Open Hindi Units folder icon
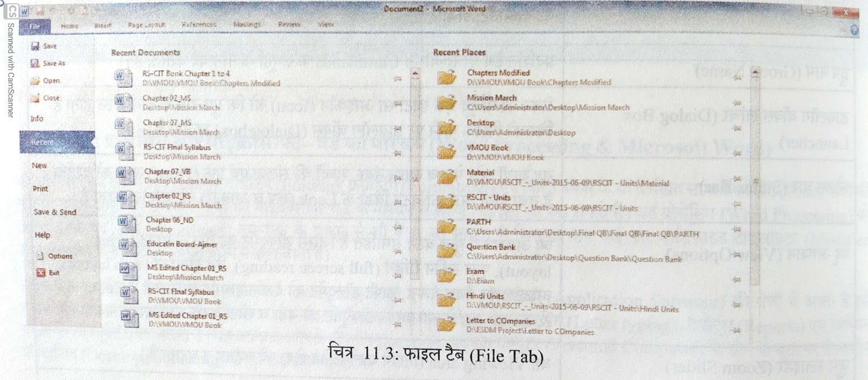The width and height of the screenshot is (868, 380). click(x=448, y=301)
